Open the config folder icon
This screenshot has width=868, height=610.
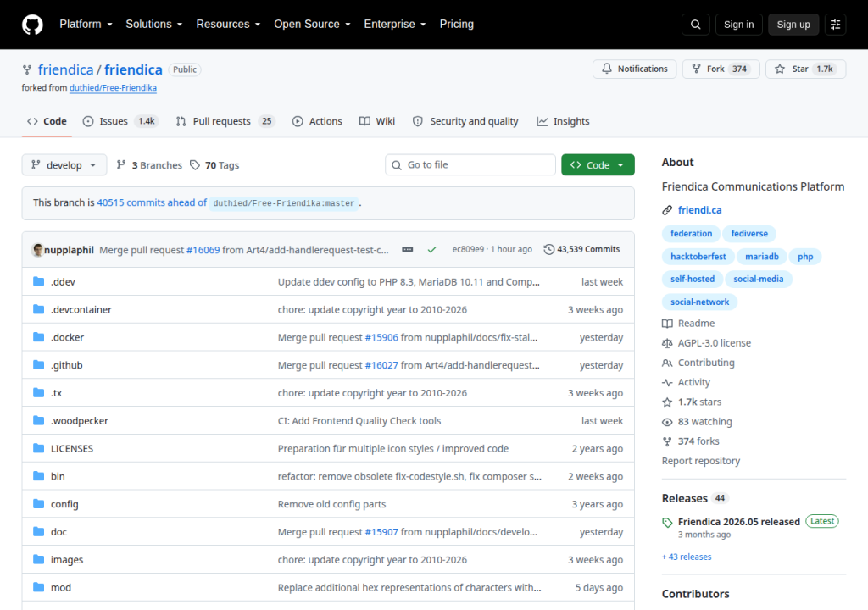click(x=38, y=504)
